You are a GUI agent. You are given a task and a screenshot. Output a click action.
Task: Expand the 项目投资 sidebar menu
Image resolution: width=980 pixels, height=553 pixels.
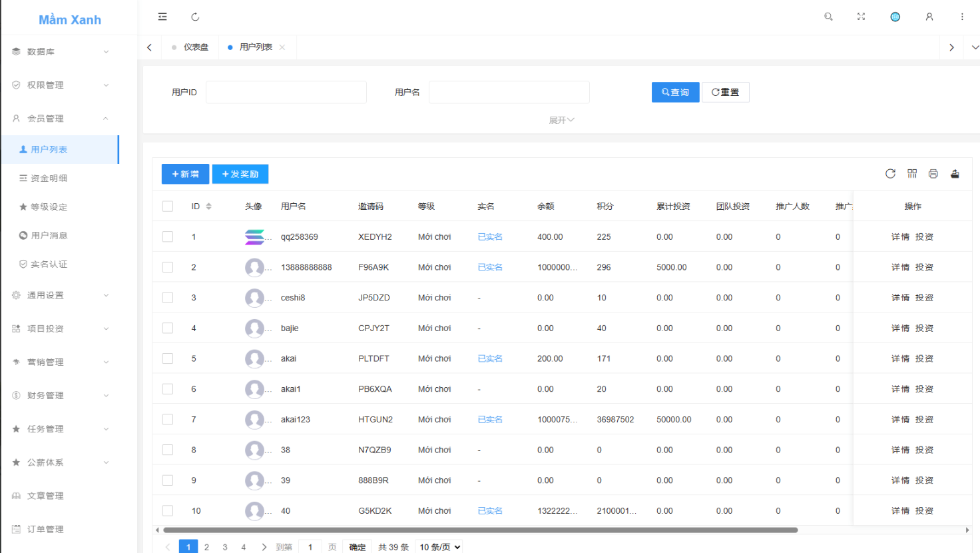(60, 328)
